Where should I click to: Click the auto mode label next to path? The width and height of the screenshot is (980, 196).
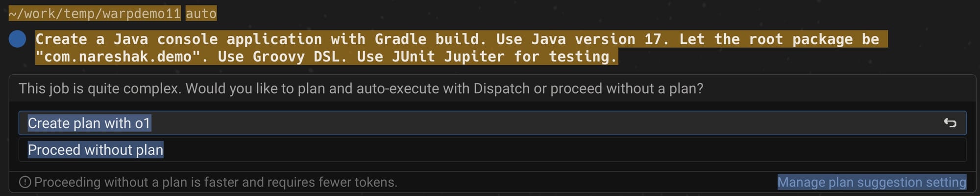point(201,13)
